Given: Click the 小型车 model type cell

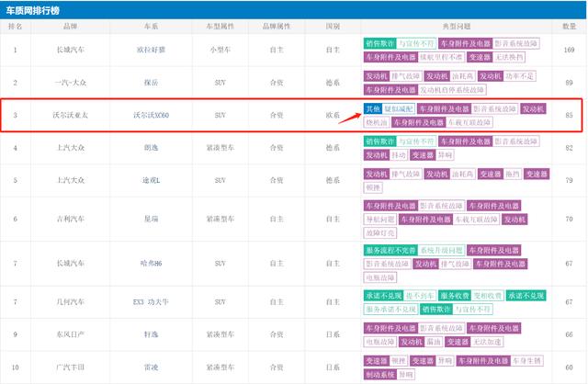Looking at the screenshot, I should pyautogui.click(x=220, y=50).
